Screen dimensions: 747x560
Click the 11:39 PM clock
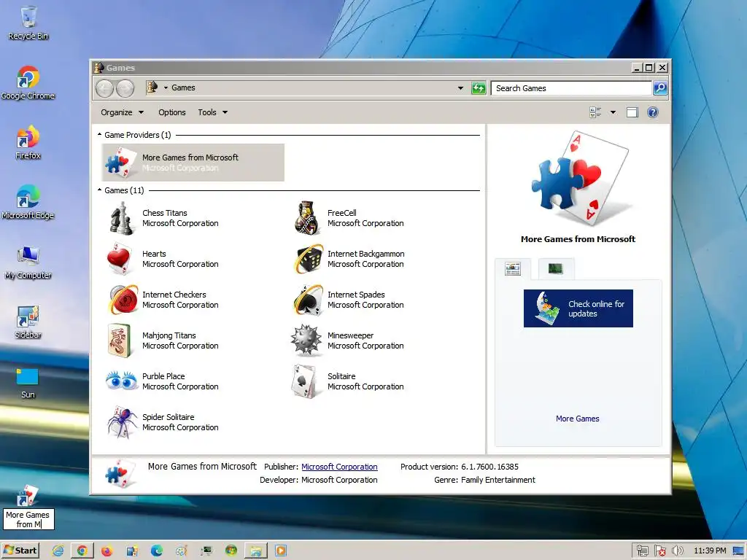[x=710, y=551]
